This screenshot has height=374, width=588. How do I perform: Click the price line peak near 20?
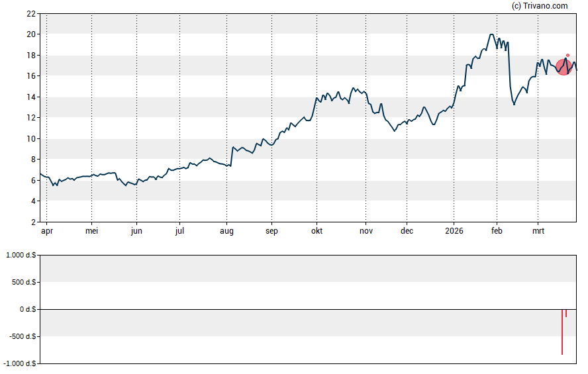491,34
